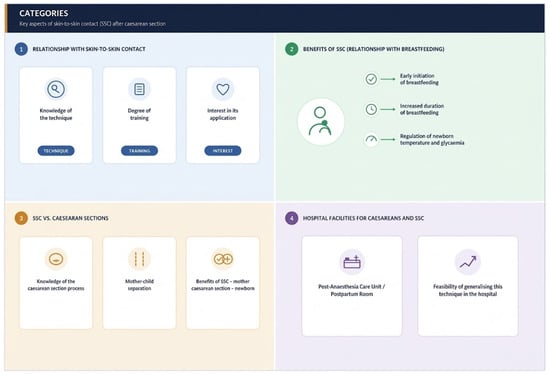Viewport: 550px width, 375px height.
Task: Click the subtitle about skin-to-skin contact after caesarean section
Action: coord(93,24)
